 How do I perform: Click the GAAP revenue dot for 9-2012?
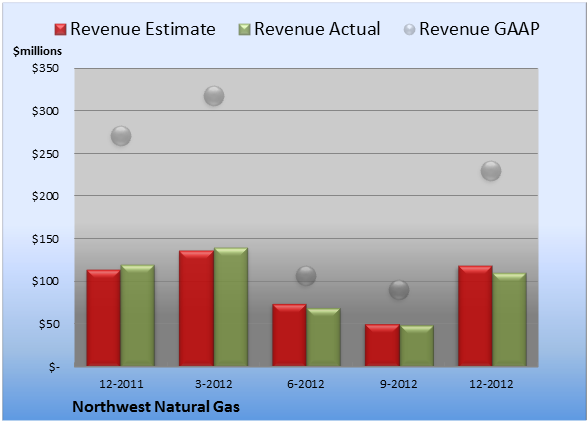(x=399, y=290)
